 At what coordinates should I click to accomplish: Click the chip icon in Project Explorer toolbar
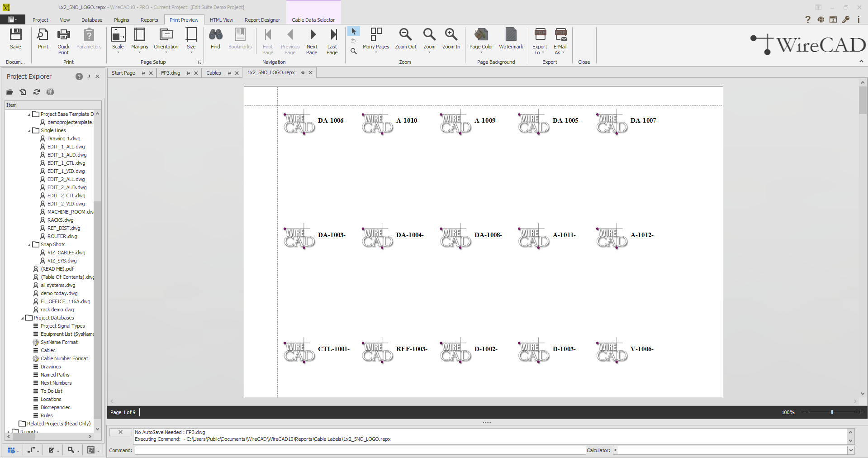(x=50, y=92)
